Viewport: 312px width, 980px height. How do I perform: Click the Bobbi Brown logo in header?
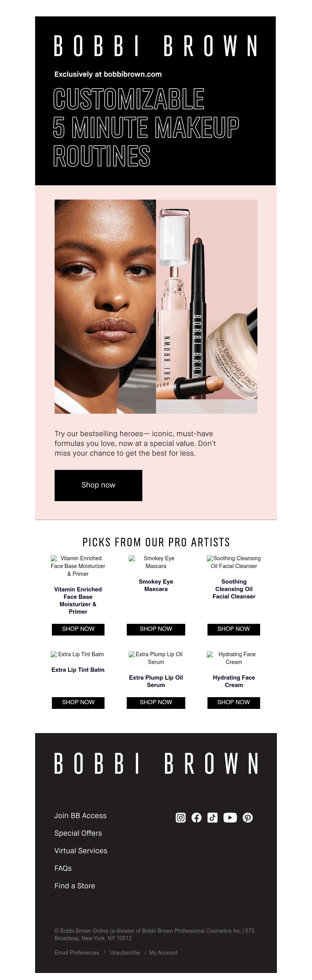156,46
